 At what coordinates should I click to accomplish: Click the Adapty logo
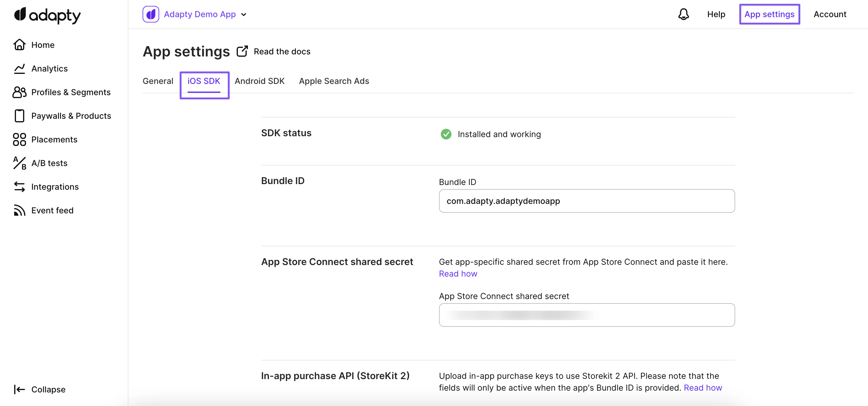[47, 15]
